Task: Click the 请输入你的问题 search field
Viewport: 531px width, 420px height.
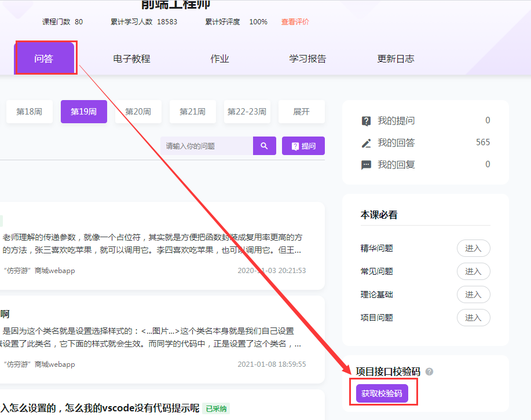Action: 207,146
